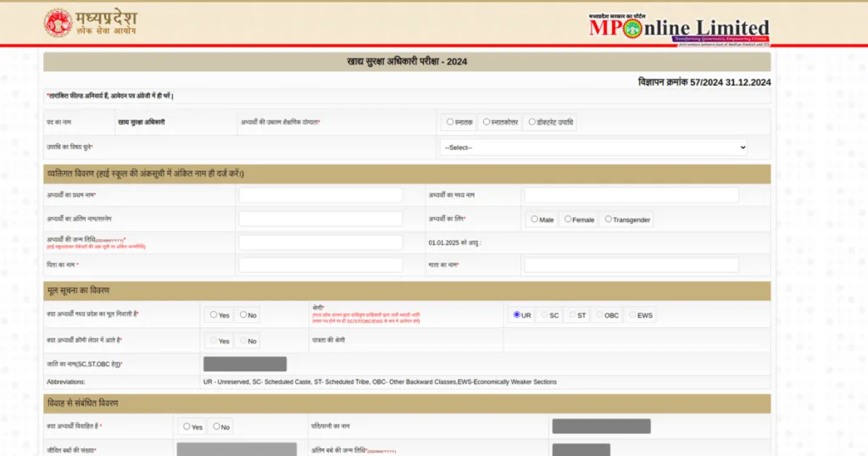Select Male as gender
Screen dimensions: 868x456
click(x=534, y=220)
